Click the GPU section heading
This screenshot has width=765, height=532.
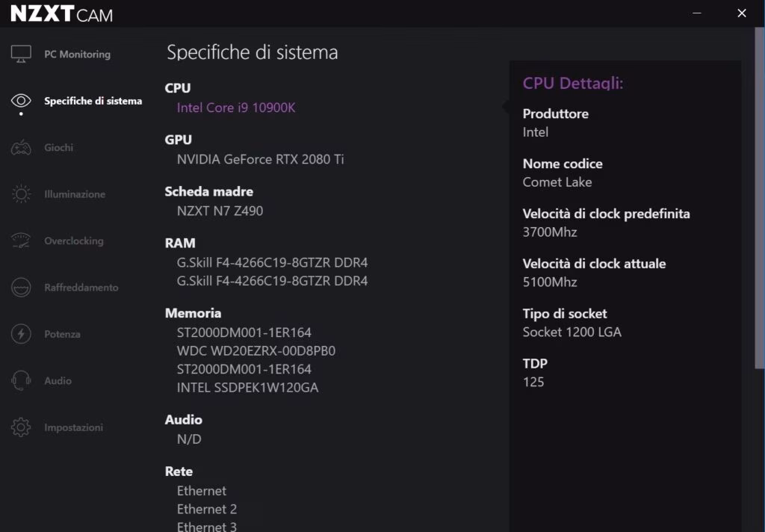178,140
